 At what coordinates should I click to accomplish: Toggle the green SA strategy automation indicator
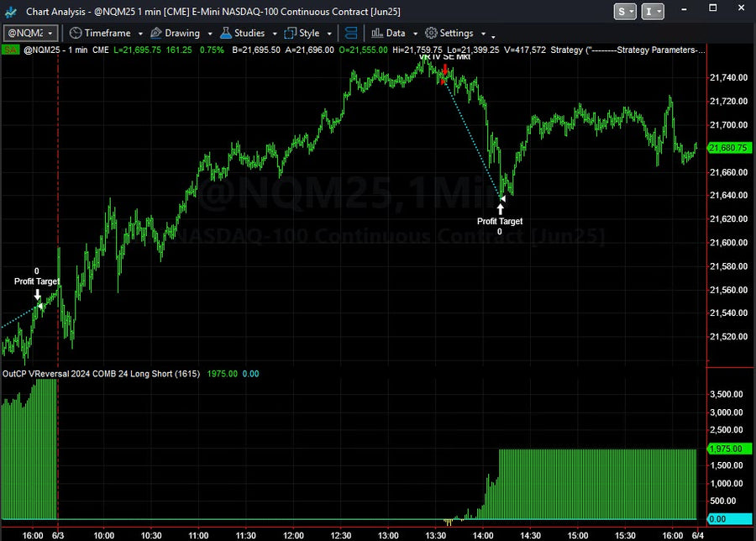point(10,50)
